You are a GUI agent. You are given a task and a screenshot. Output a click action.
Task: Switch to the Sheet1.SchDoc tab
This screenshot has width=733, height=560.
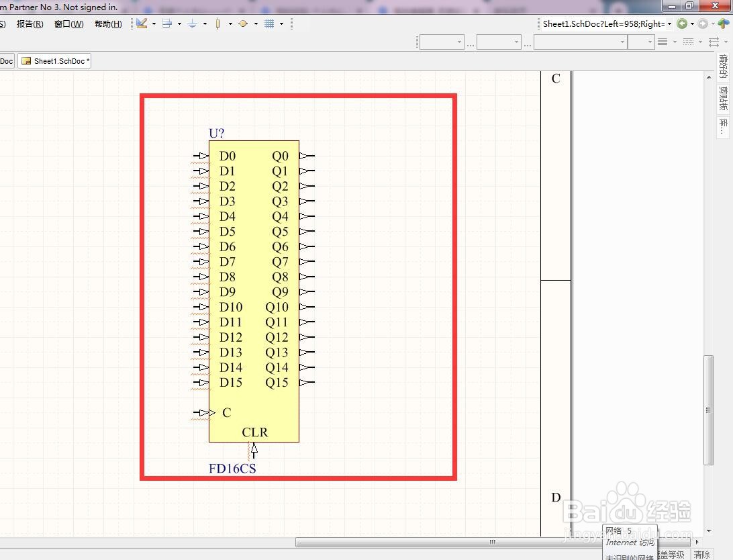(54, 61)
